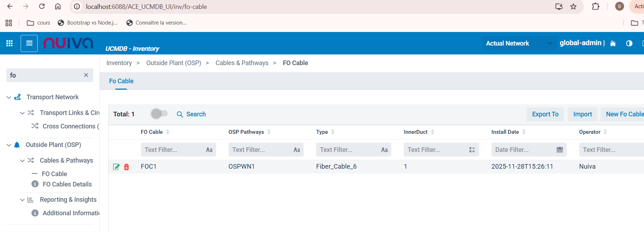Go to home via house icon
Viewport: 644px width, 232px height.
(x=613, y=43)
